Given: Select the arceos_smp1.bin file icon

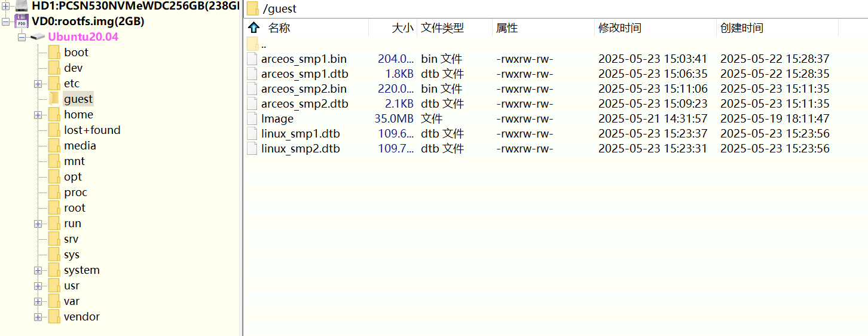Looking at the screenshot, I should (x=253, y=59).
